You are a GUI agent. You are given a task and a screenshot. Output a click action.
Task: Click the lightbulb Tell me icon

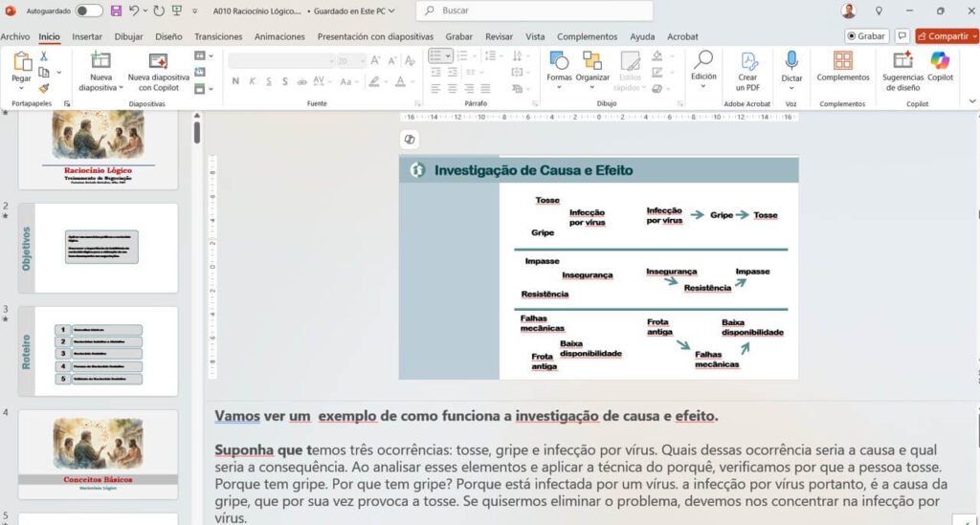point(879,11)
